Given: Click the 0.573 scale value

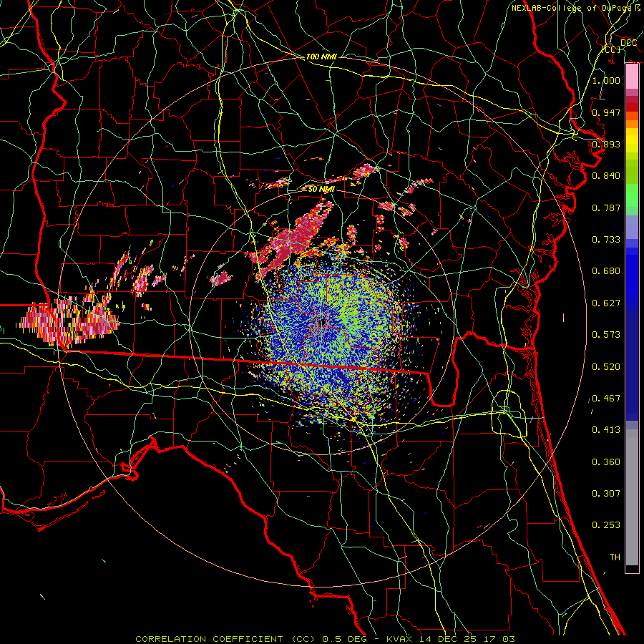Looking at the screenshot, I should tap(606, 335).
